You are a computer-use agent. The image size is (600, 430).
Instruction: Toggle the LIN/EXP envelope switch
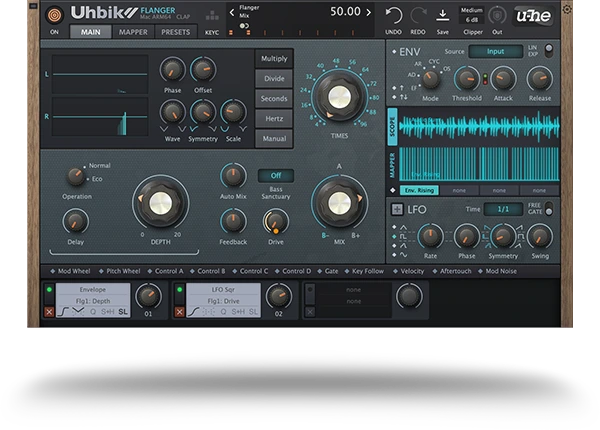546,50
